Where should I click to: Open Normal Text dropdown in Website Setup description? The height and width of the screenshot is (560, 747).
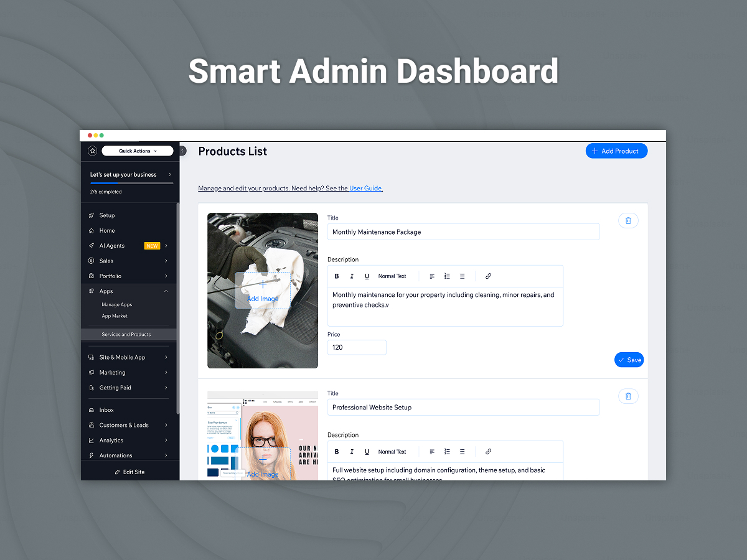pyautogui.click(x=392, y=452)
